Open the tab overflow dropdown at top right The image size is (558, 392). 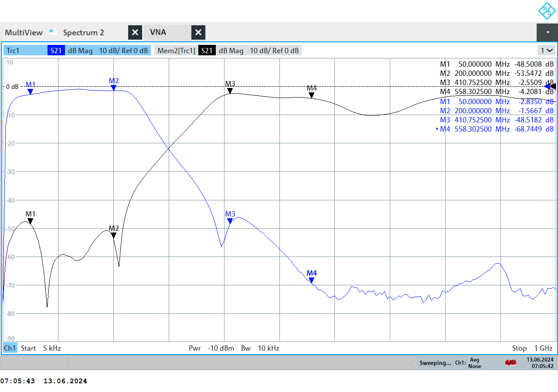pyautogui.click(x=547, y=32)
